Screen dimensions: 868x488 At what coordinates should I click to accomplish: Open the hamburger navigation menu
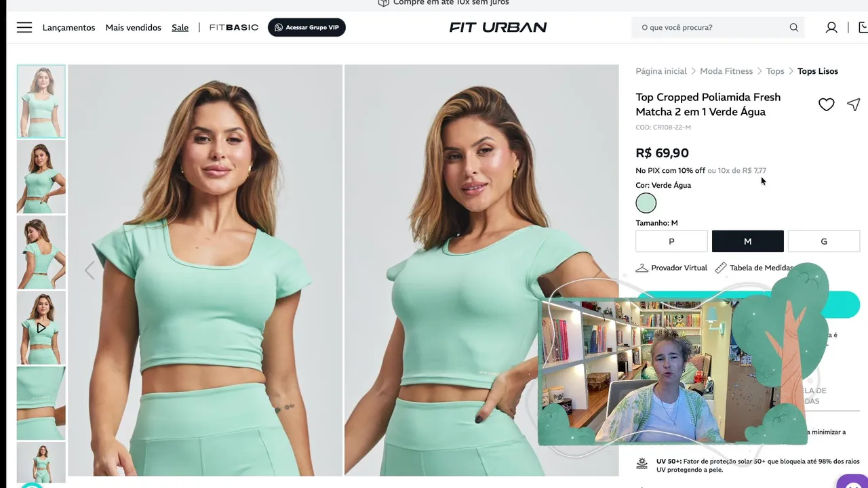[x=24, y=27]
